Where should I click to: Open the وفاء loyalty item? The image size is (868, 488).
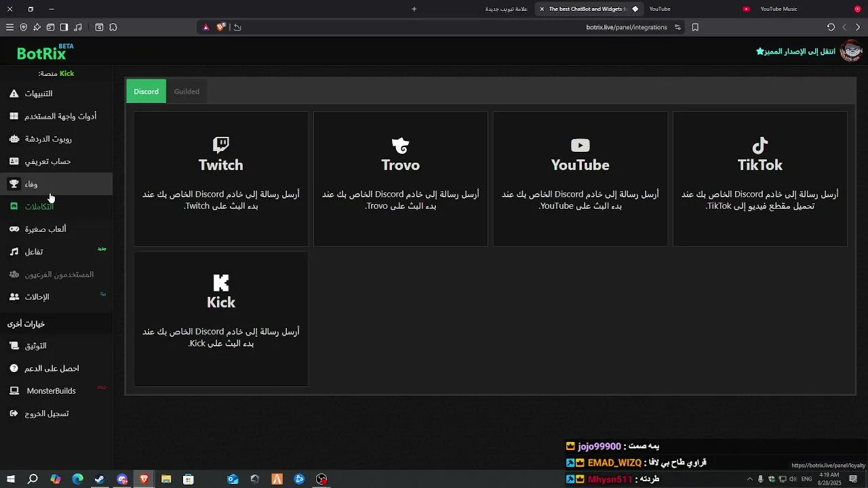tap(56, 184)
